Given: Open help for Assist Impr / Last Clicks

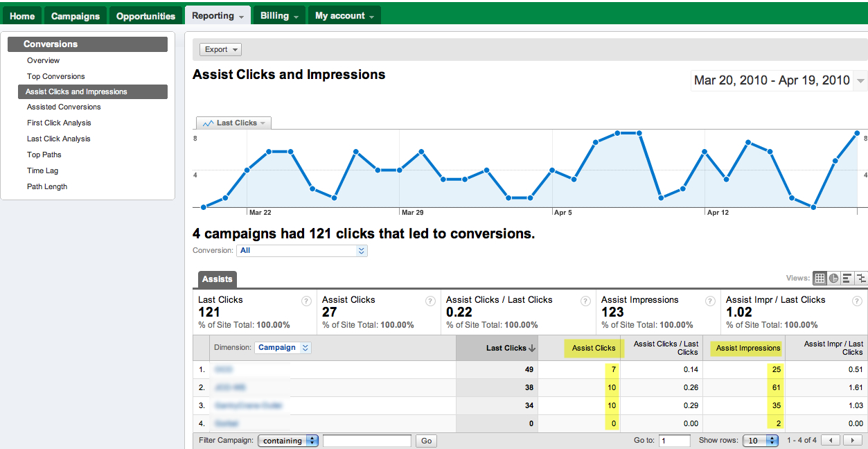Looking at the screenshot, I should tap(858, 301).
